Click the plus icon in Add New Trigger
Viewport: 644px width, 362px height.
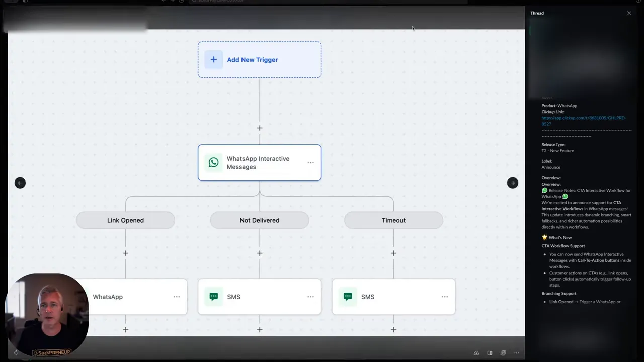coord(214,60)
